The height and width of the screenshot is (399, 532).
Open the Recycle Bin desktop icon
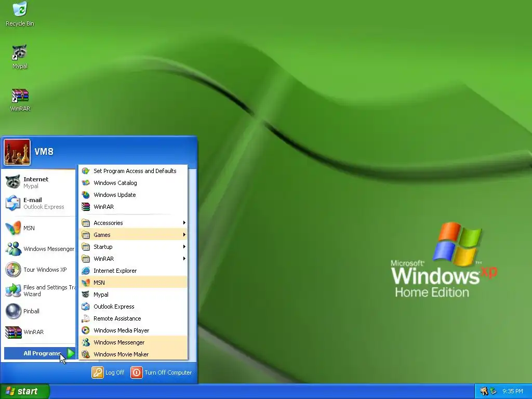click(20, 14)
